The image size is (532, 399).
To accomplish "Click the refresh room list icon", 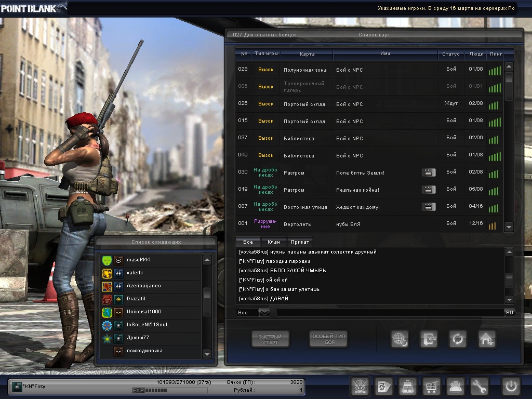I will (458, 339).
